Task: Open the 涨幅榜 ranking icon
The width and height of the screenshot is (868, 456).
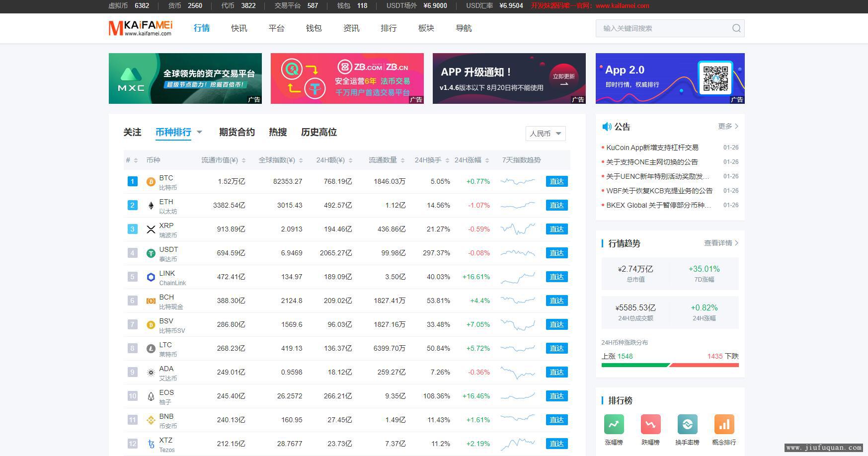Action: tap(614, 424)
